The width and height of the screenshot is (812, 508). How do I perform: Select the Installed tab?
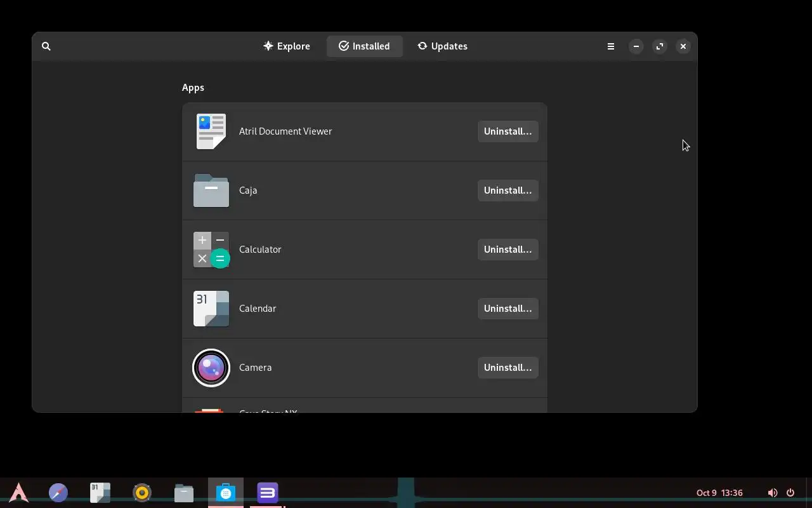point(365,46)
